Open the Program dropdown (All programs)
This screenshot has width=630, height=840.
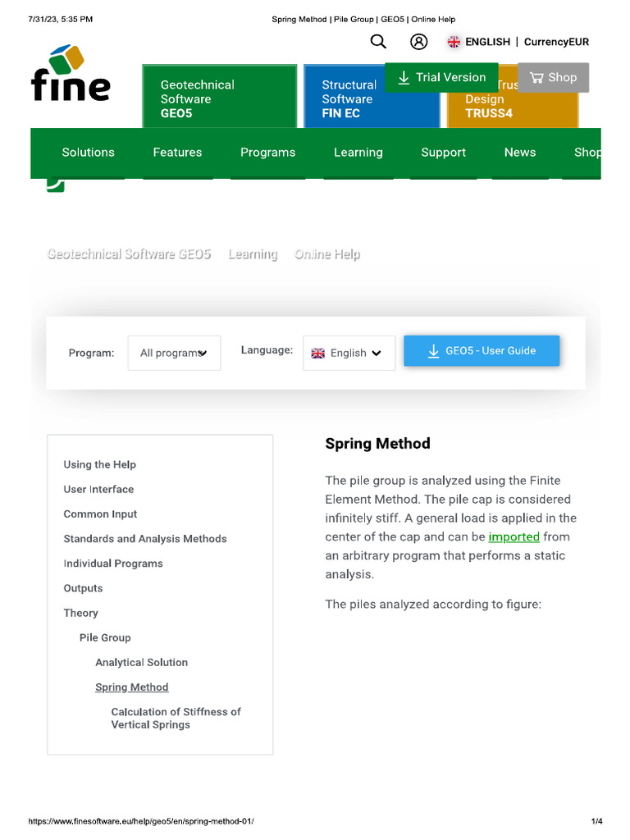tap(174, 353)
